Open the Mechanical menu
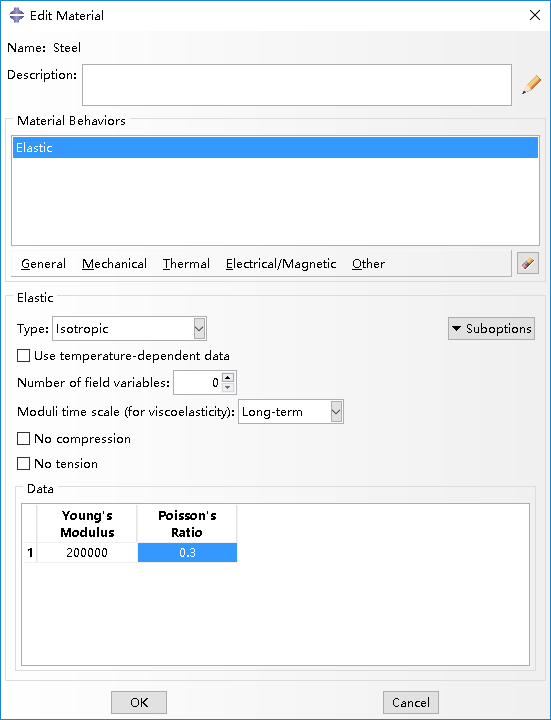This screenshot has width=551, height=720. (x=114, y=264)
